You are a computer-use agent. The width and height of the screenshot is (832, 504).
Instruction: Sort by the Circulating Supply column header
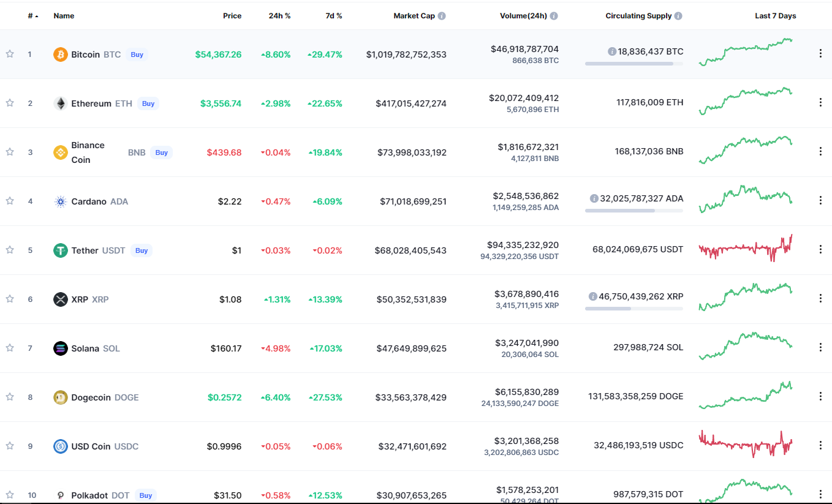[638, 16]
